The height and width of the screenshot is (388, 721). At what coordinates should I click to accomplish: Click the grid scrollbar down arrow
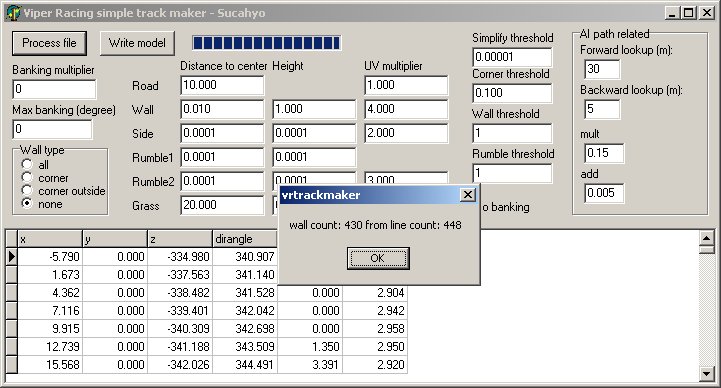tap(706, 374)
